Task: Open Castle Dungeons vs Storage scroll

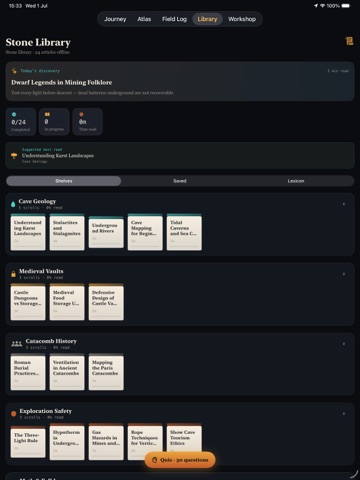Action: coord(28,302)
